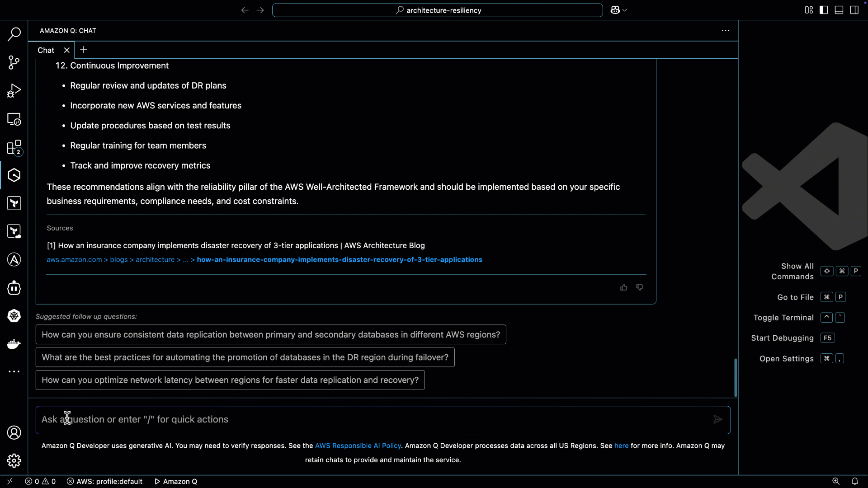This screenshot has height=488, width=868.
Task: Open the Extensions view icon
Action: point(14,147)
